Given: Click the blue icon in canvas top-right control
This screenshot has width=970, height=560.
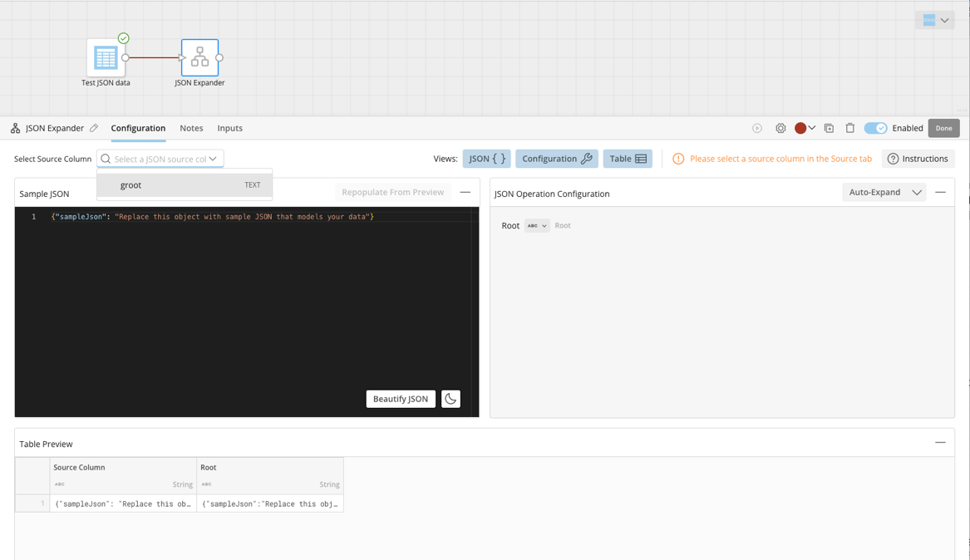Looking at the screenshot, I should (929, 21).
